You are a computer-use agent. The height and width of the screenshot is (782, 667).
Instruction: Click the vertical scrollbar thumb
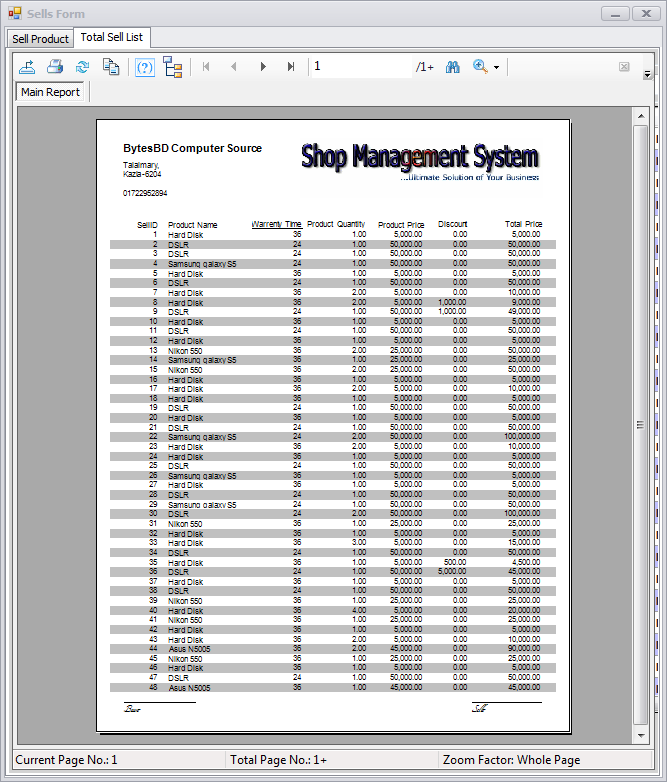(641, 425)
